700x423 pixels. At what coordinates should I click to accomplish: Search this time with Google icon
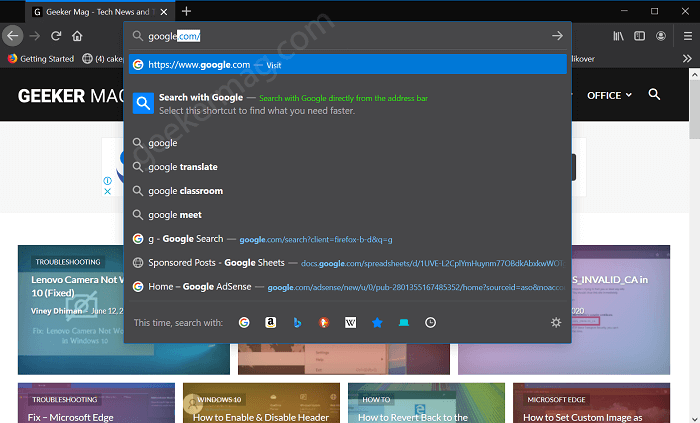click(244, 323)
